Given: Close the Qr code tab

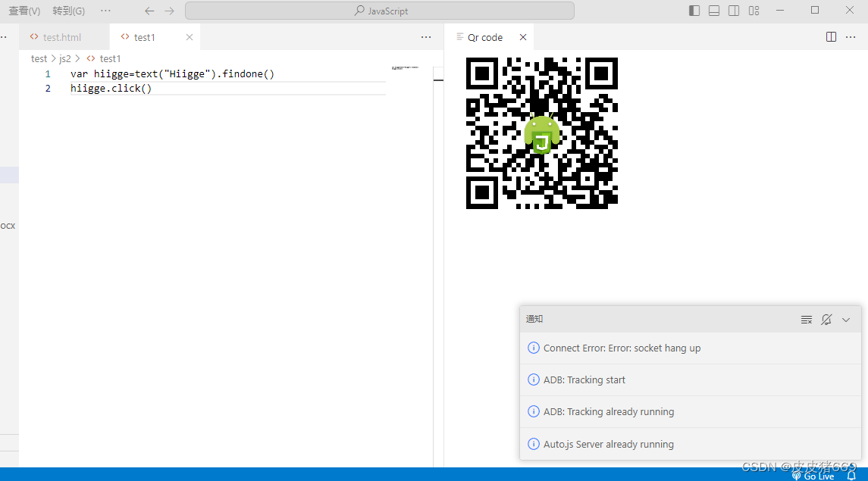Looking at the screenshot, I should pos(523,37).
